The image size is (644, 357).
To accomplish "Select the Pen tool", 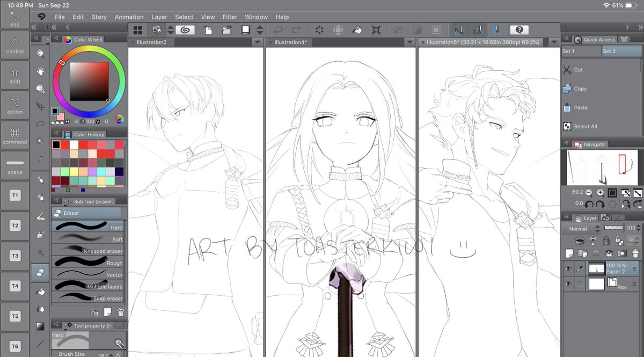I will 40,180.
